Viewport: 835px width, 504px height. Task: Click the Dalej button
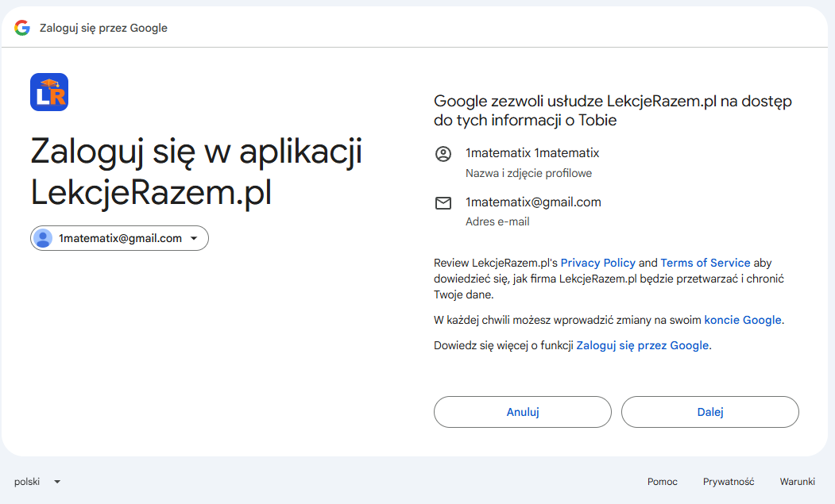coord(709,412)
